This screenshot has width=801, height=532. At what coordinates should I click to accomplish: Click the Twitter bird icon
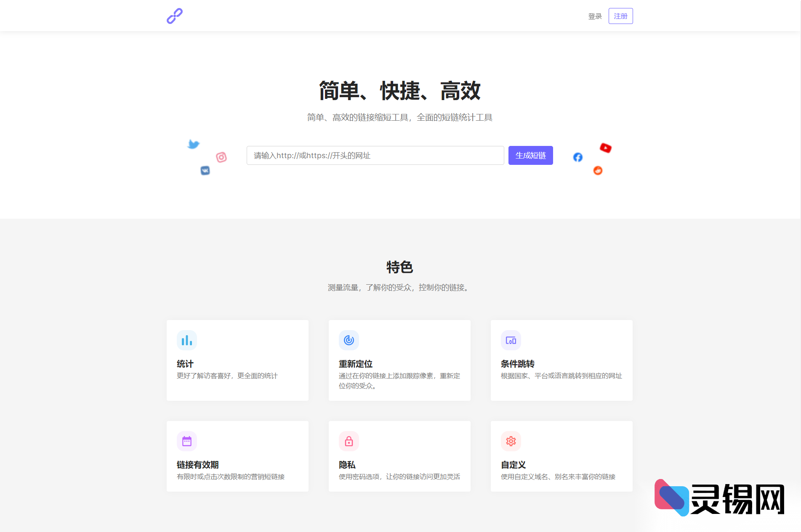click(193, 144)
